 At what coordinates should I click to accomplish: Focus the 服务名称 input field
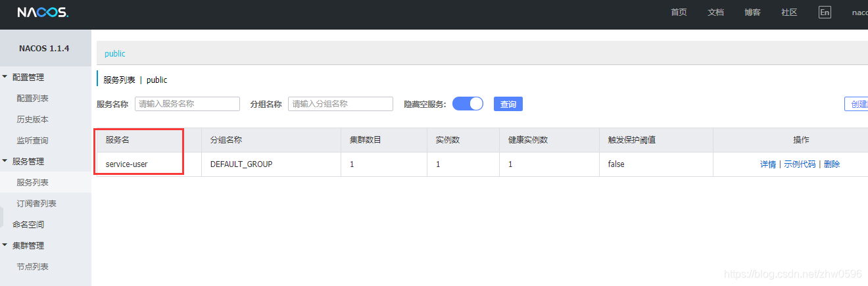187,104
